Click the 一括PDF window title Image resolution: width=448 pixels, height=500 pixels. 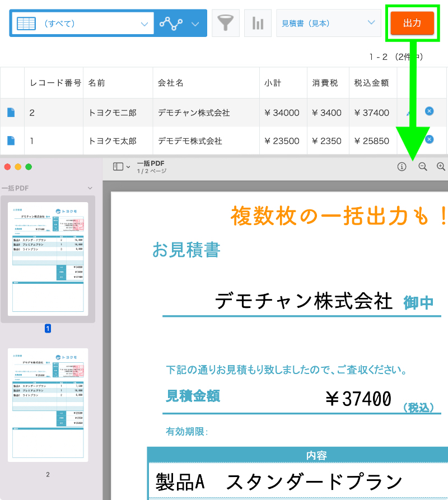[x=151, y=163]
